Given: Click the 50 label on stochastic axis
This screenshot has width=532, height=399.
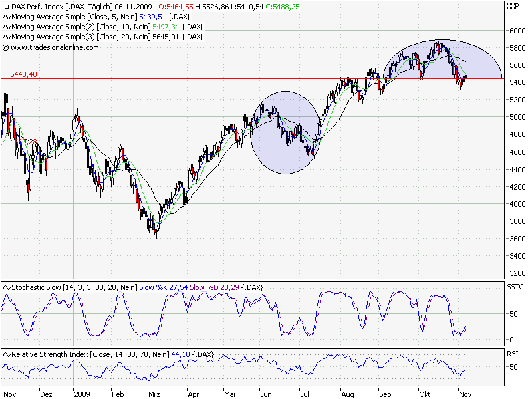Looking at the screenshot, I should pos(513,314).
